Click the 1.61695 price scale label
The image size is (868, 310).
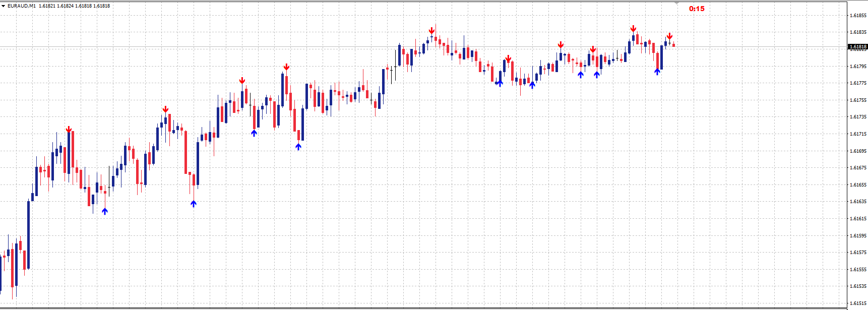tap(858, 151)
